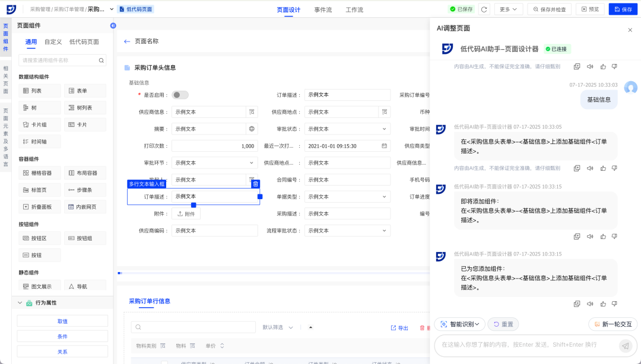Click the 新一轮交互 button
The image size is (641, 364).
point(613,324)
